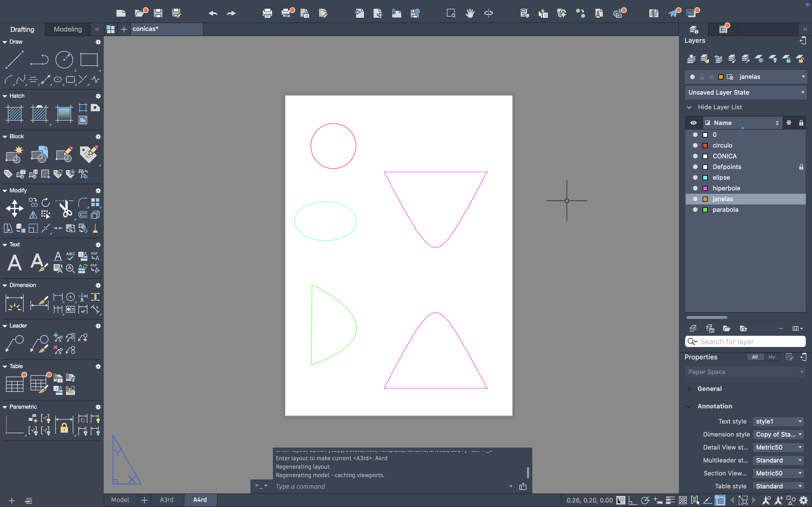This screenshot has width=812, height=507.
Task: Toggle the lock on Defpoints layer
Action: point(801,167)
